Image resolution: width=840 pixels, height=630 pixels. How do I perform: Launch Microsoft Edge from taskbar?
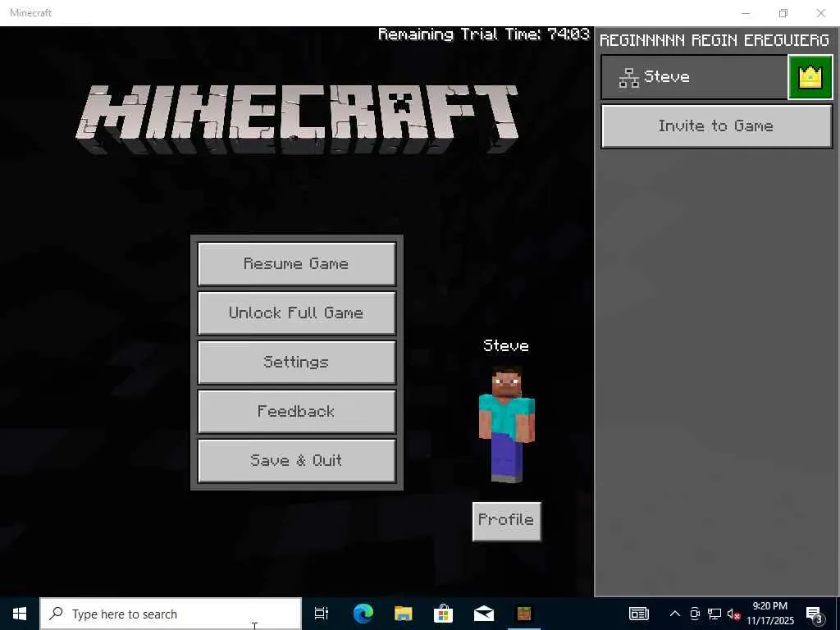pyautogui.click(x=363, y=614)
